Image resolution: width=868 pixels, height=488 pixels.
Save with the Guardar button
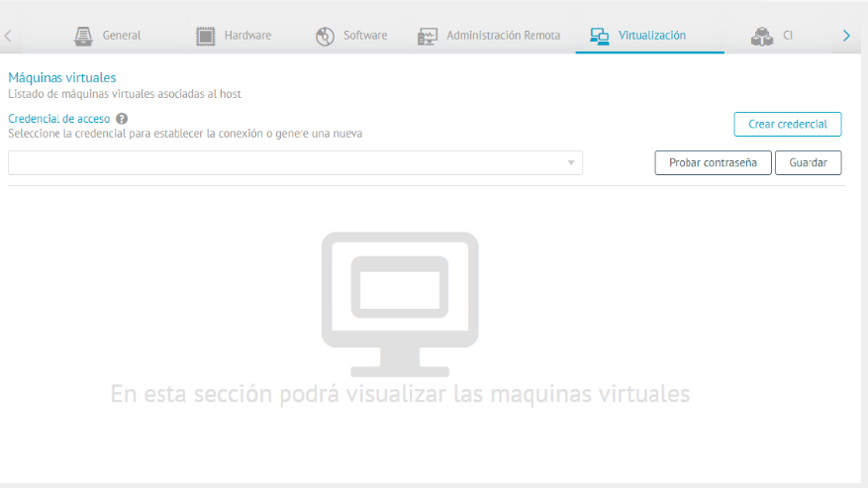[x=808, y=163]
